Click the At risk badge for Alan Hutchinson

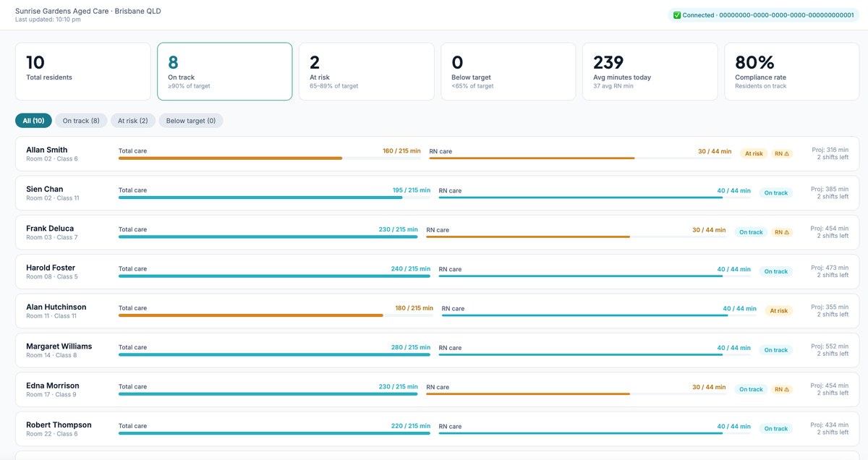tap(779, 311)
